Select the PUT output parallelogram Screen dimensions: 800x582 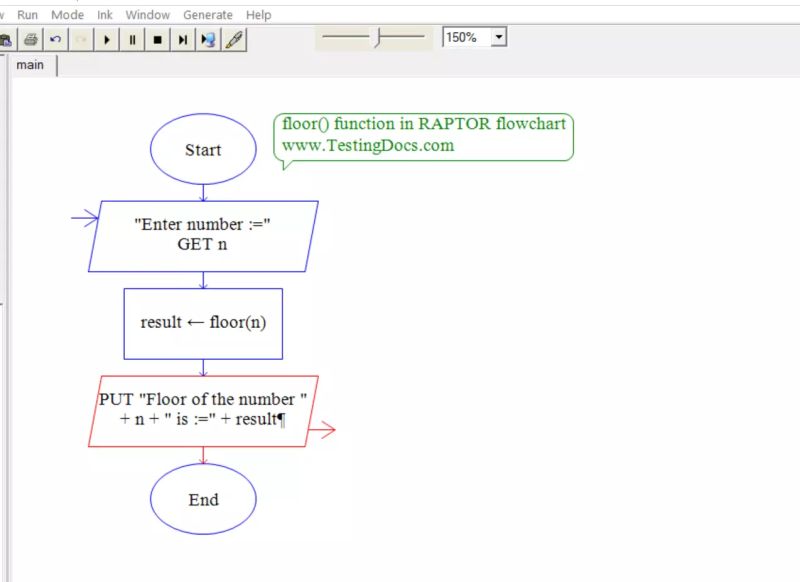coord(203,408)
